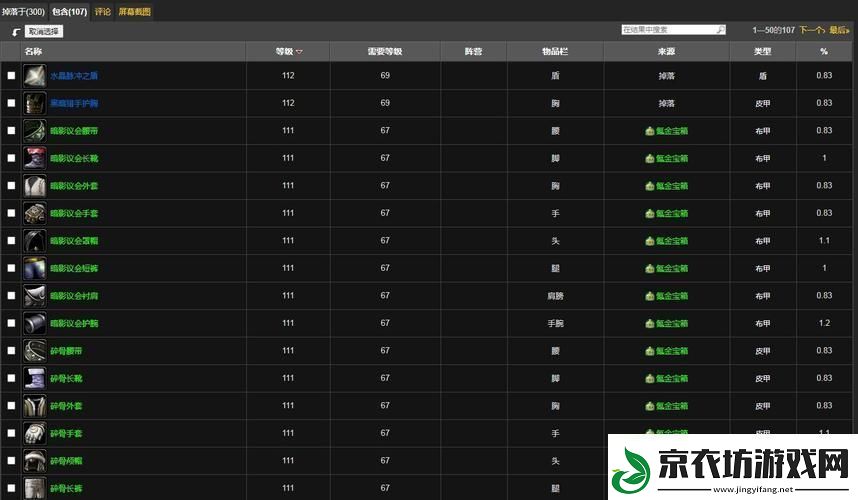Toggle sort arrow on 等级 column header
The width and height of the screenshot is (858, 500).
click(x=299, y=52)
